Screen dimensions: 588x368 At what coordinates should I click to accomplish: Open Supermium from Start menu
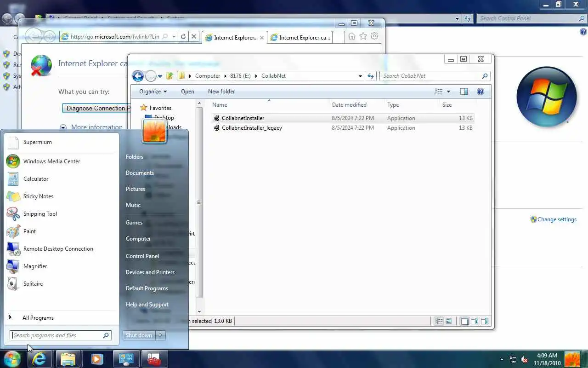(62, 142)
